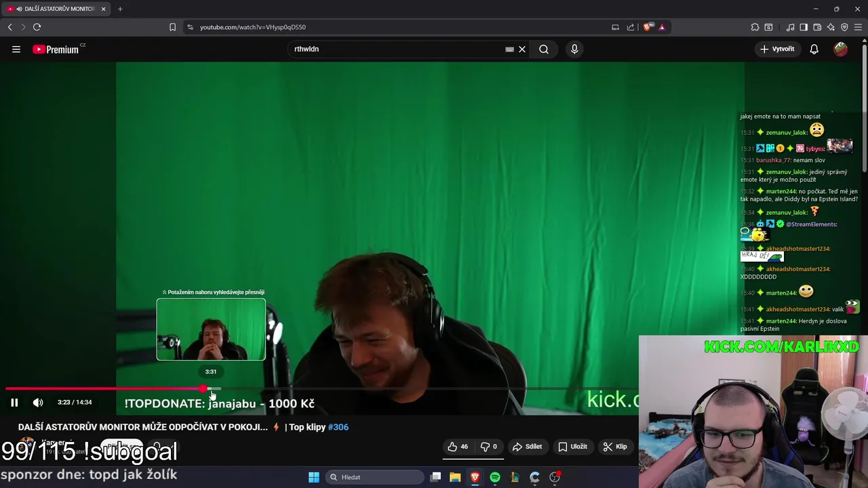Open the Brave Wallet icon
The height and width of the screenshot is (488, 868).
tap(817, 27)
